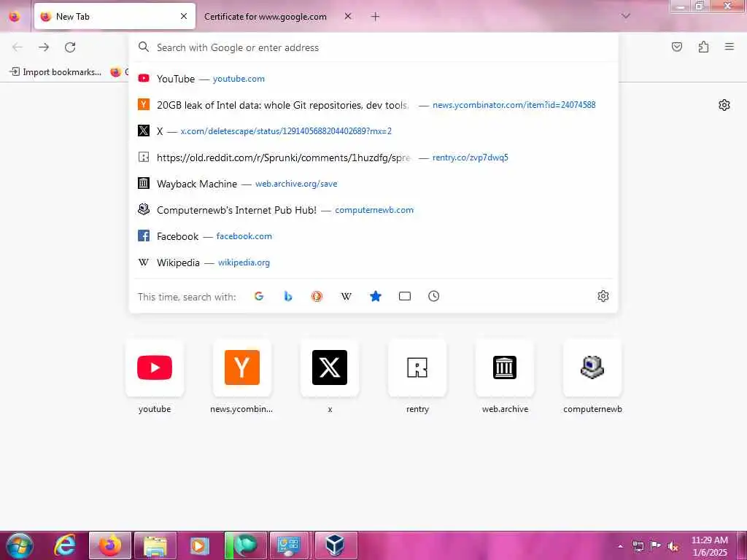Click Import bookmarks... in bookmarks bar

[55, 72]
